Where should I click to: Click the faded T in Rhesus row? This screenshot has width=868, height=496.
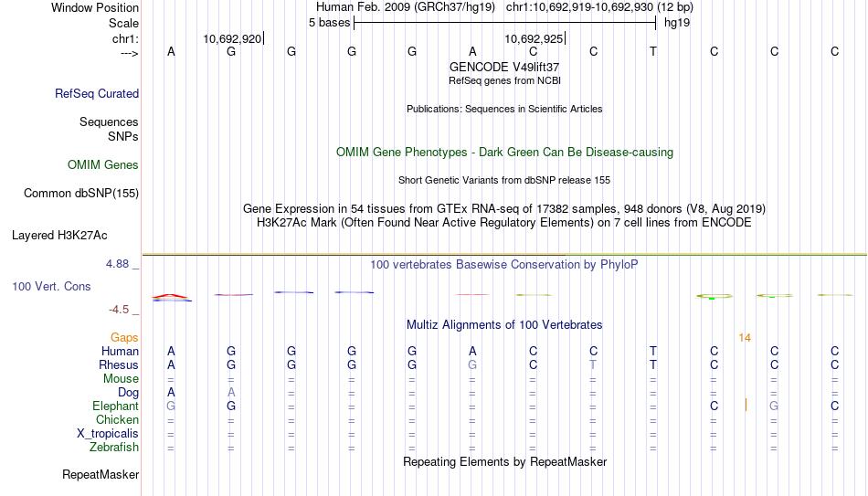(x=593, y=364)
